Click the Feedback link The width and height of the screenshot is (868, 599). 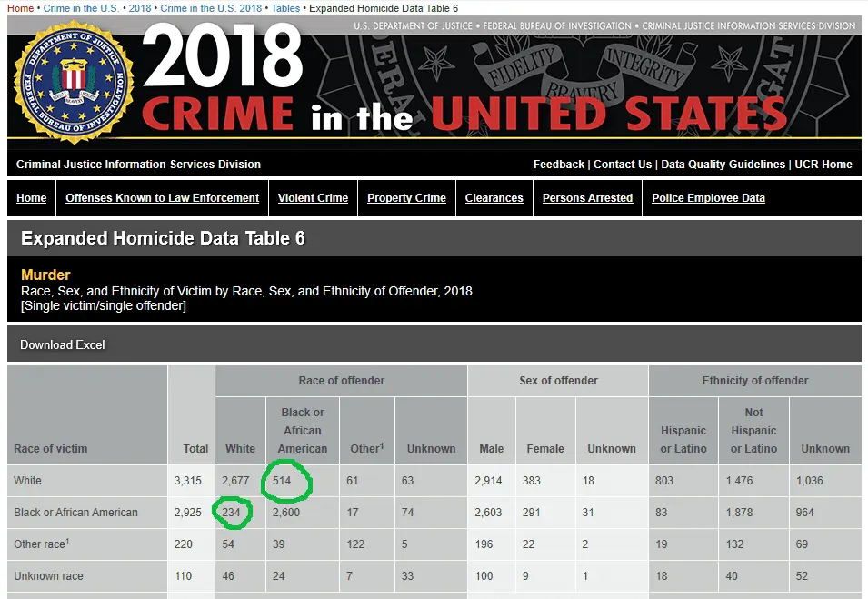[x=559, y=165]
